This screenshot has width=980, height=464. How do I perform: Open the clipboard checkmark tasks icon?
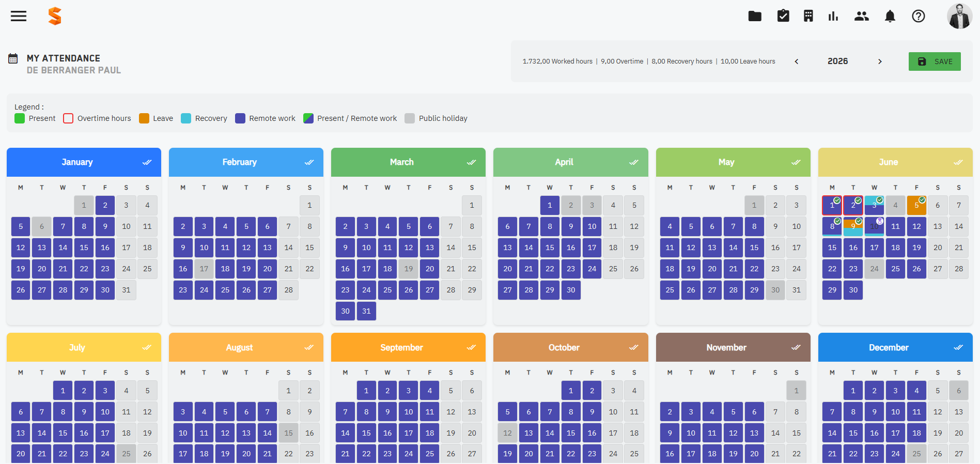click(x=783, y=16)
